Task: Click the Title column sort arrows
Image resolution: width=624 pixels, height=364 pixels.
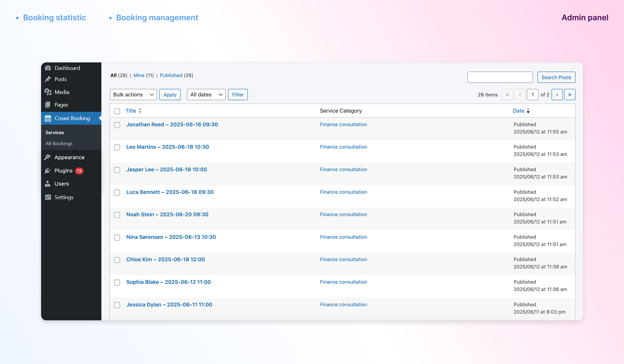Action: [140, 111]
